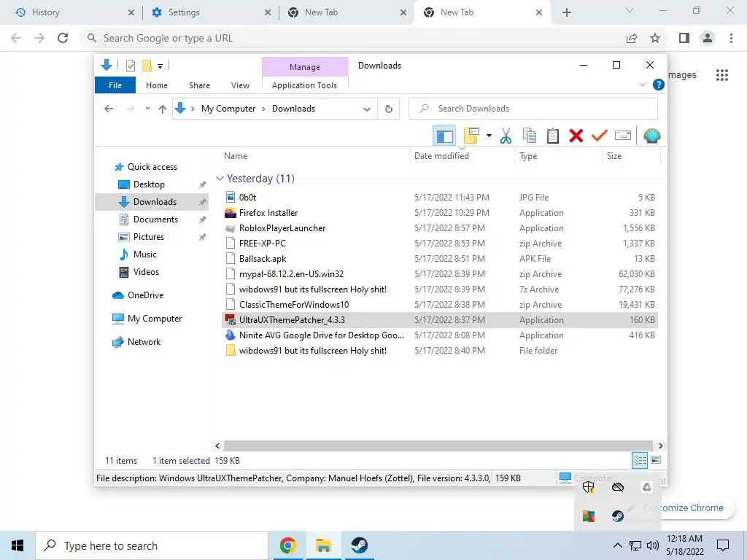Image resolution: width=747 pixels, height=560 pixels.
Task: Click the Windows Start button
Action: (18, 545)
